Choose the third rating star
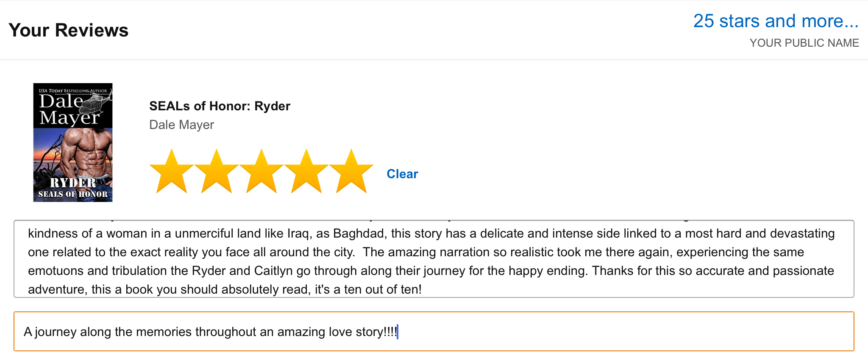Image resolution: width=868 pixels, height=353 pixels. (261, 172)
